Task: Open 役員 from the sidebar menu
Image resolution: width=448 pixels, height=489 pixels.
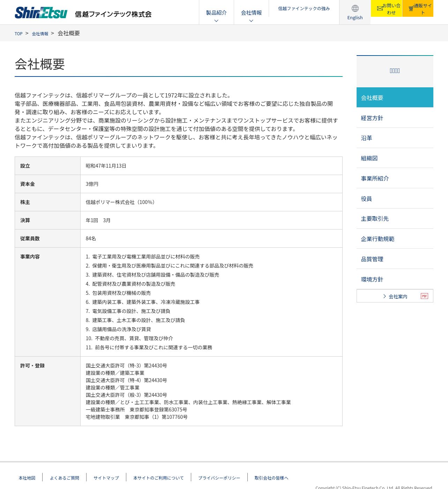Action: click(x=395, y=198)
